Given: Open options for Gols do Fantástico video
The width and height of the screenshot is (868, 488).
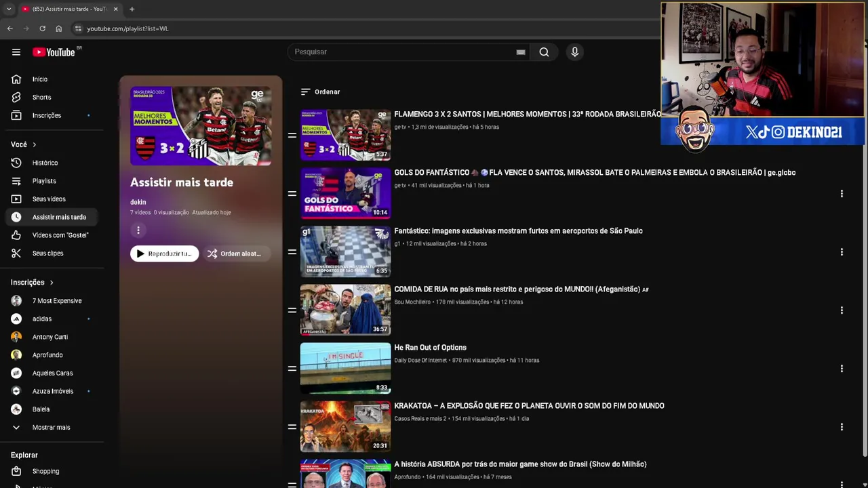Looking at the screenshot, I should 842,194.
